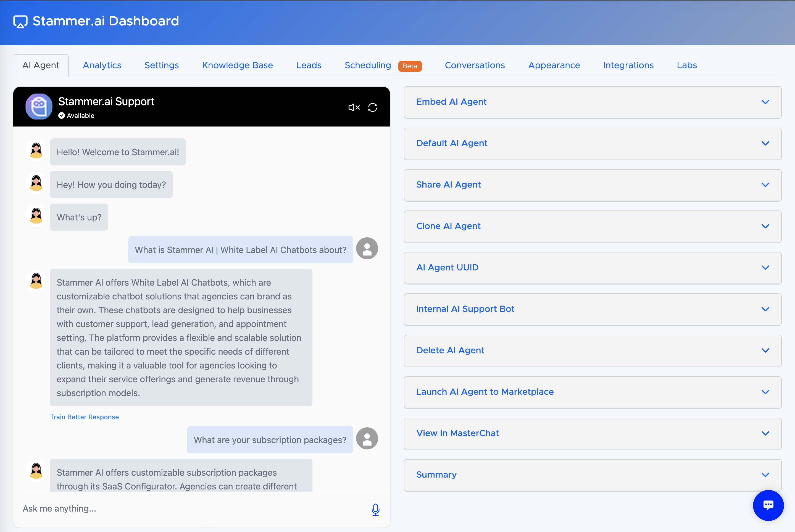The width and height of the screenshot is (795, 532).
Task: Go to the Knowledge Base tab
Action: click(238, 65)
